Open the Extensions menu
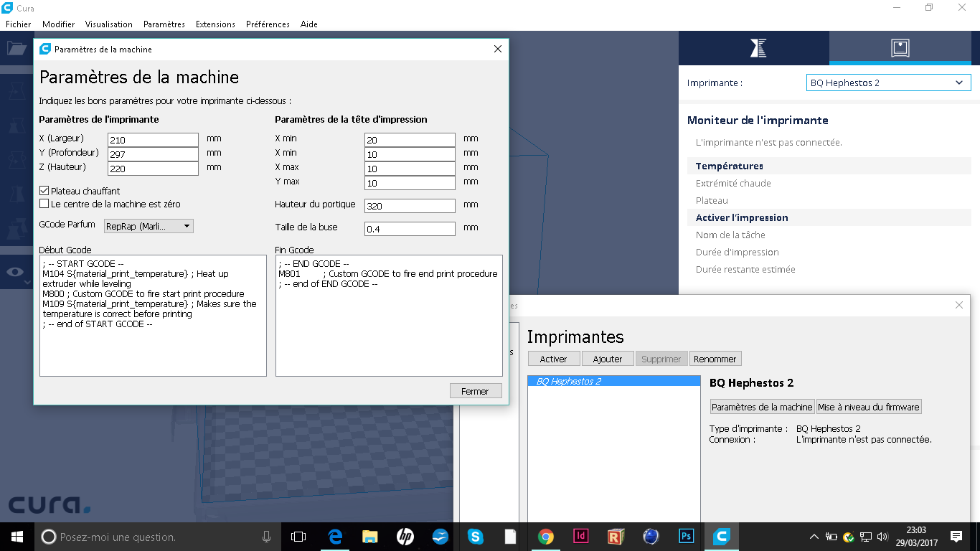The height and width of the screenshot is (551, 980). pos(215,24)
